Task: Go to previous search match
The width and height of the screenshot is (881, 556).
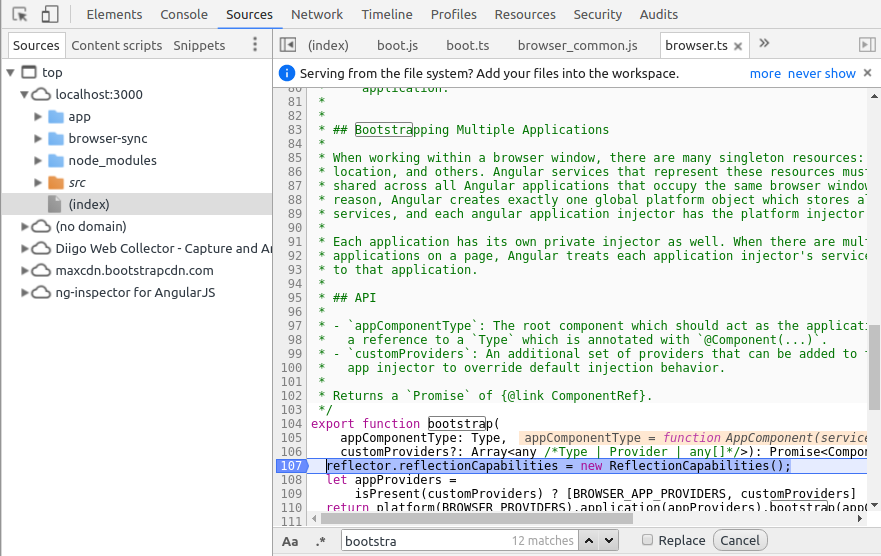Action: click(x=589, y=541)
